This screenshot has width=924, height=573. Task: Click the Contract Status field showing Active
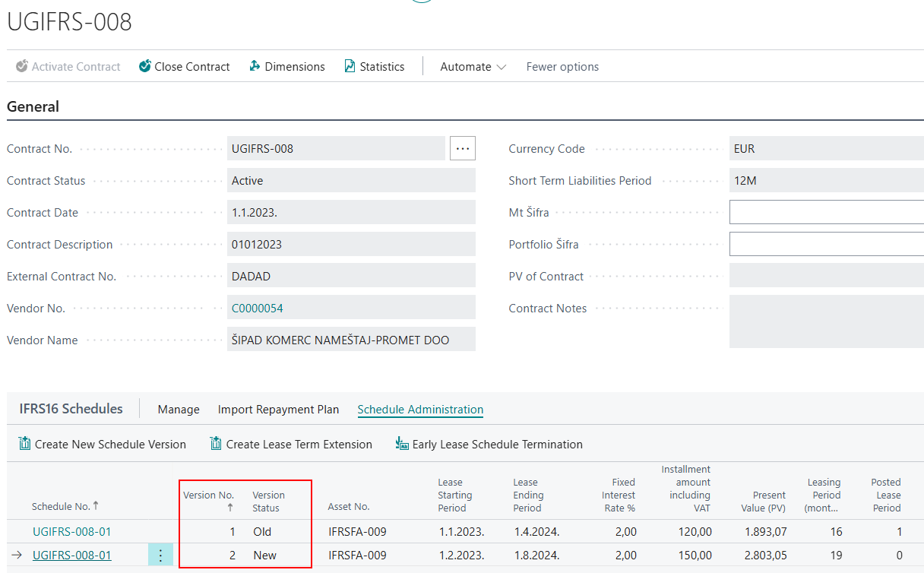coord(351,180)
